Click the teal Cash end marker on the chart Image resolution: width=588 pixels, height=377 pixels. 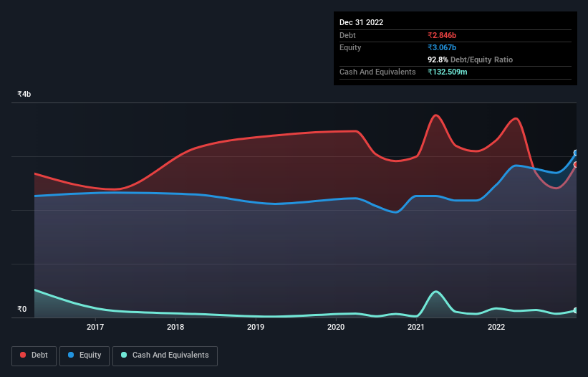(576, 310)
